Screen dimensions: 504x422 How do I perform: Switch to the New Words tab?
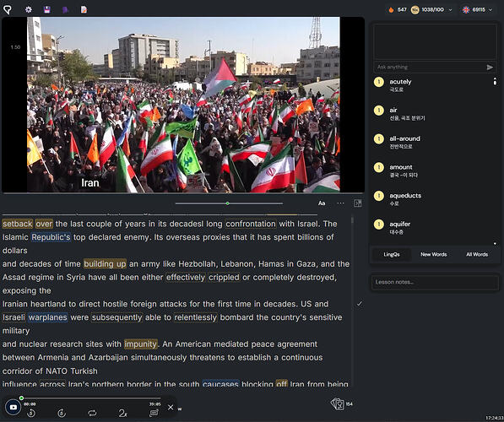pyautogui.click(x=434, y=254)
